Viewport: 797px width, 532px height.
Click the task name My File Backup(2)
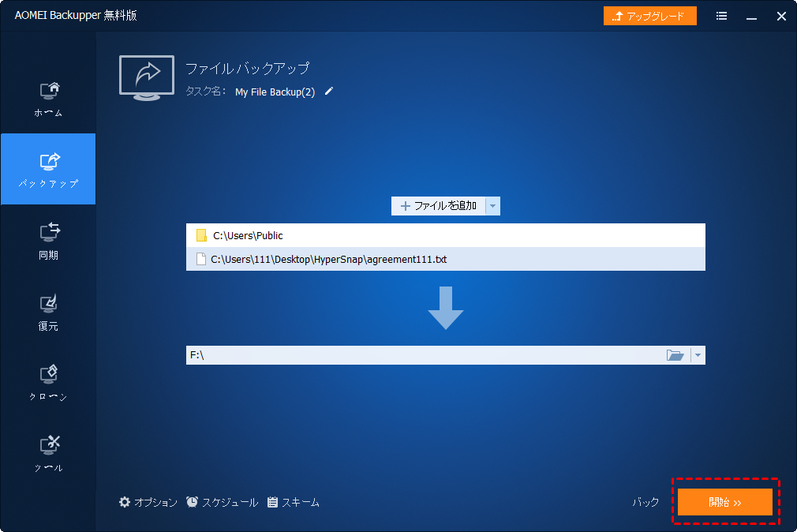click(275, 92)
